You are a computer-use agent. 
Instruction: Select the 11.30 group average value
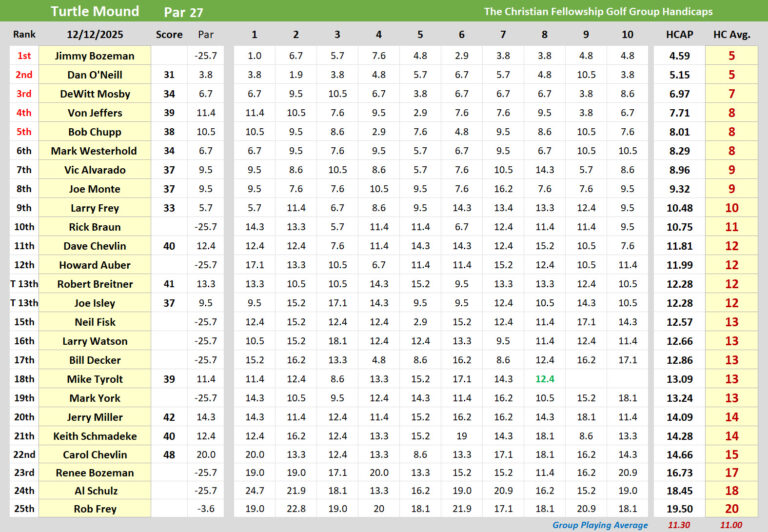[x=679, y=524]
